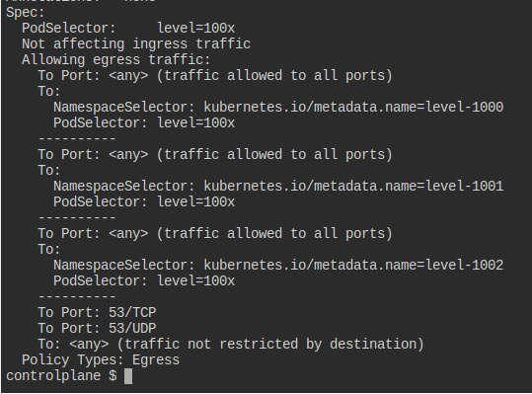The width and height of the screenshot is (532, 394).
Task: Click the first dashed separator line
Action: click(77, 139)
